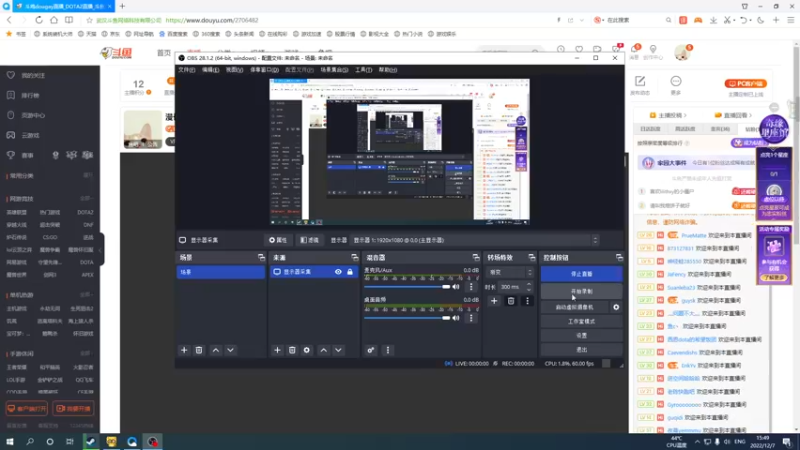Add a new scene with the plus icon

point(184,350)
